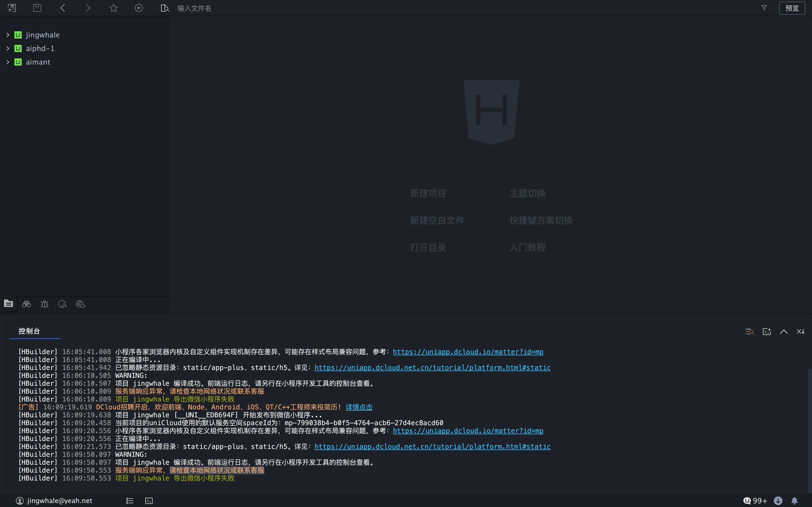812x507 pixels.
Task: Click the notification bell in status bar
Action: (794, 501)
